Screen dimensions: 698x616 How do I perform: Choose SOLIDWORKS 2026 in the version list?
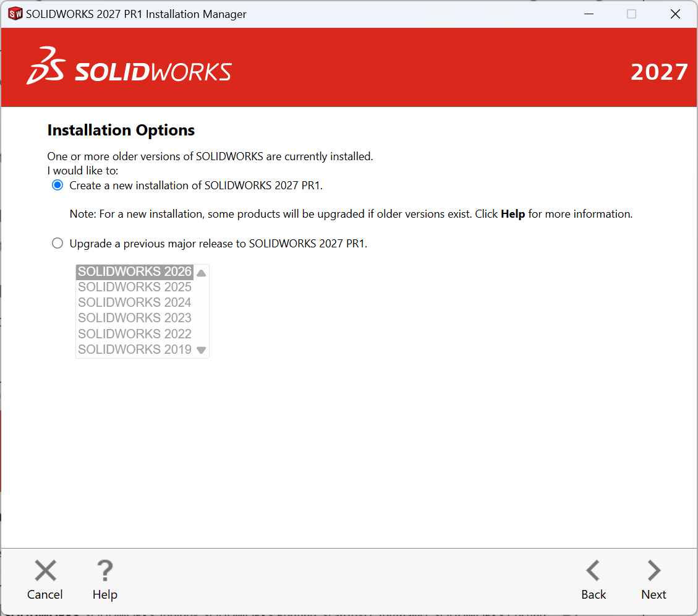tap(134, 272)
